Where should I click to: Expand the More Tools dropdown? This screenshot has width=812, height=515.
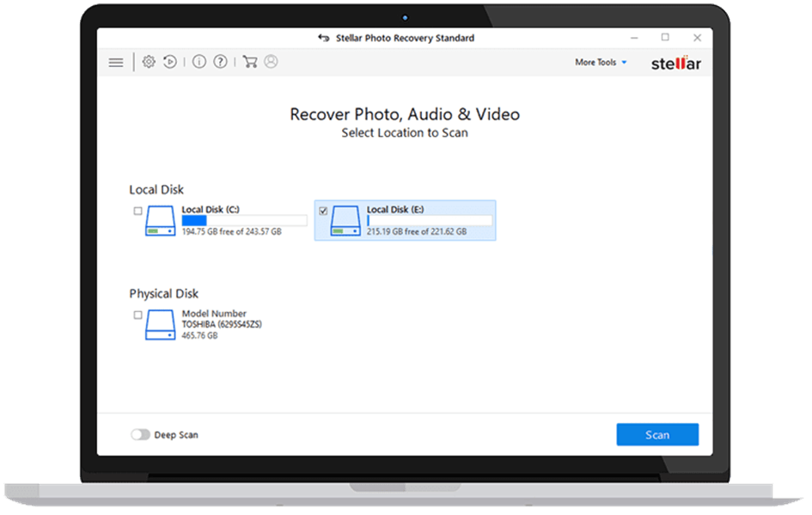pyautogui.click(x=601, y=62)
